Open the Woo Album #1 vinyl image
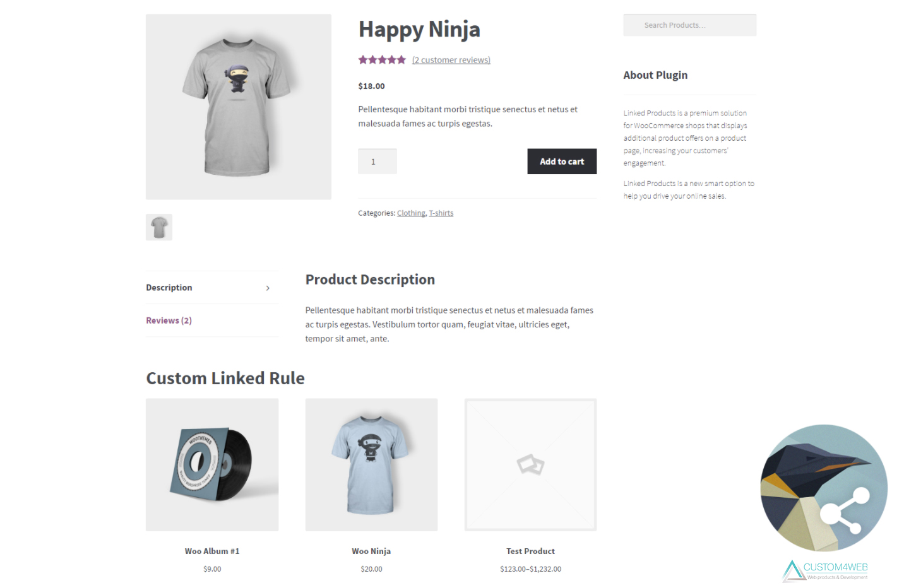The image size is (904, 588). (x=212, y=464)
